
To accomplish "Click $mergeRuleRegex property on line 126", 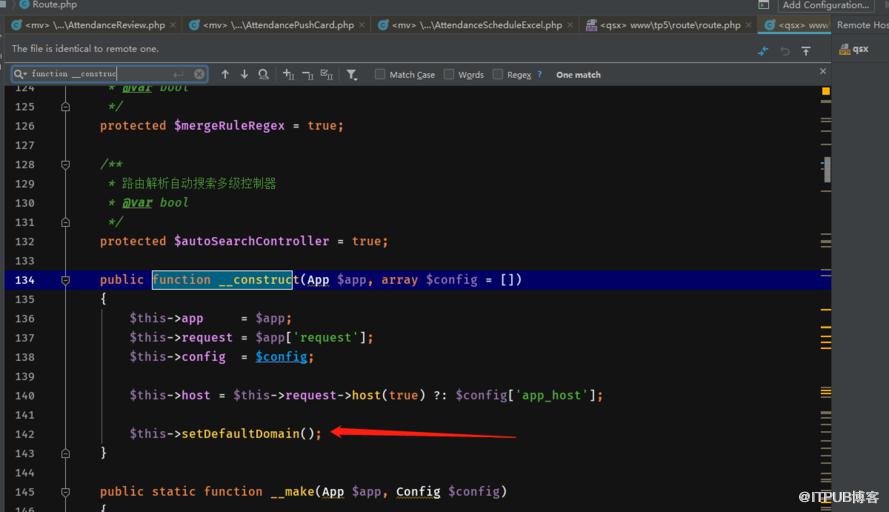I will (229, 126).
